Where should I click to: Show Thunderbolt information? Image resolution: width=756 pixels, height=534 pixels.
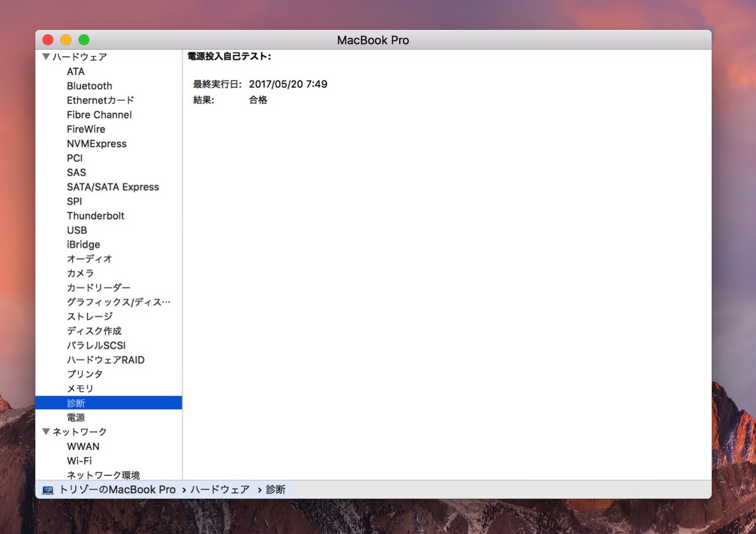pyautogui.click(x=95, y=215)
